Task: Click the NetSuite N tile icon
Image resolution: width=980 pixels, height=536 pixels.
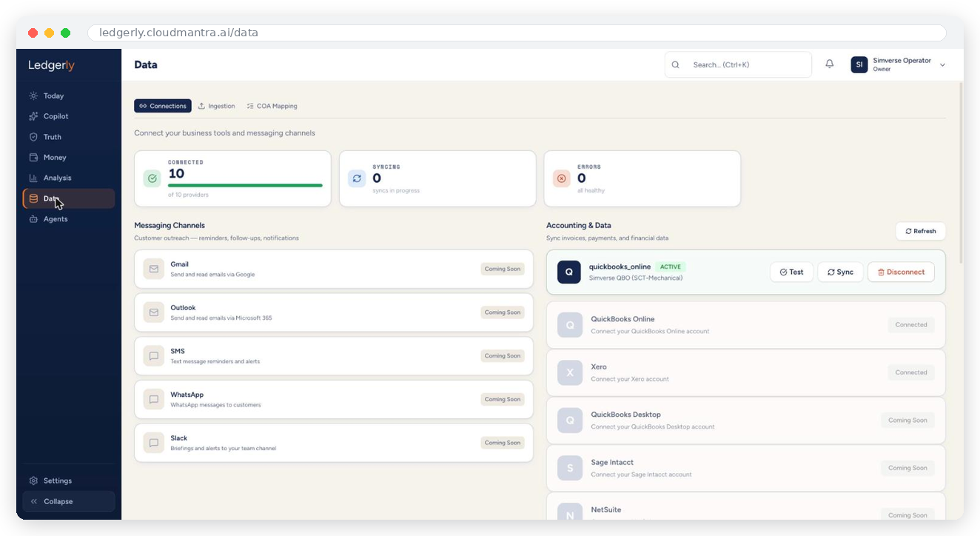Action: 570,512
